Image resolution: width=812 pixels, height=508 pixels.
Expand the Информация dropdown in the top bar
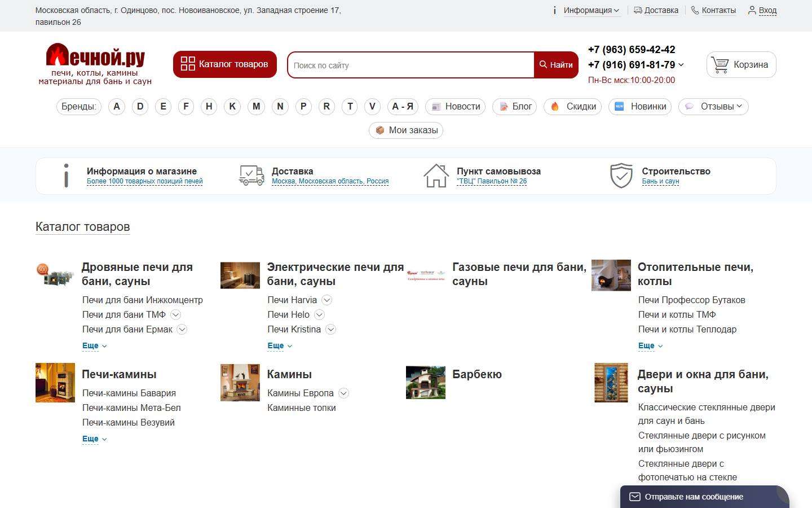pos(591,10)
